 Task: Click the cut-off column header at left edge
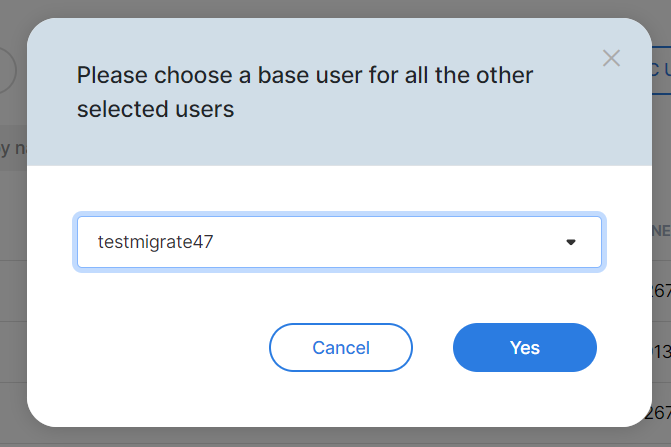click(x=10, y=149)
